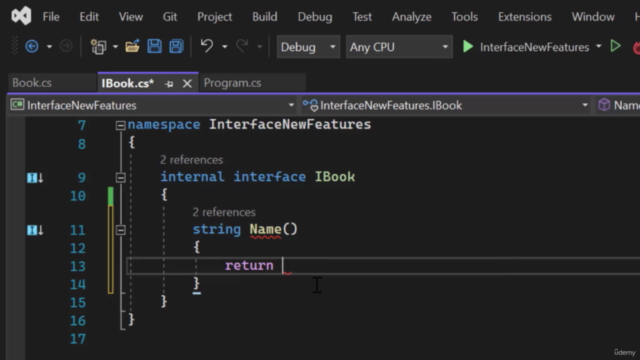This screenshot has width=640, height=360.
Task: Open the Window menu
Action: (593, 17)
